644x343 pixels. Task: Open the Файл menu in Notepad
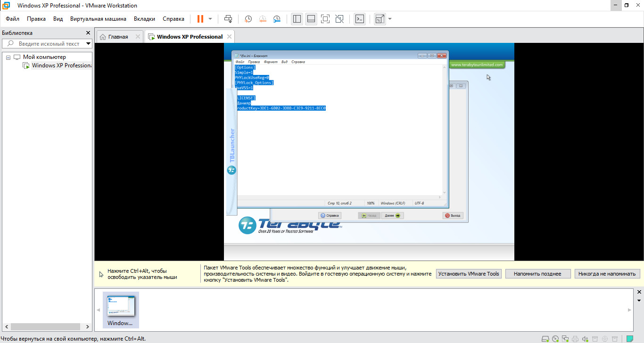239,62
